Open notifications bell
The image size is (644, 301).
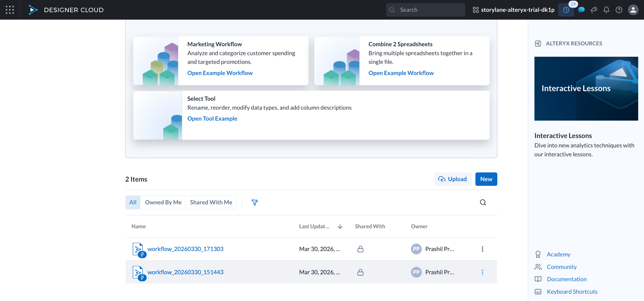point(606,10)
